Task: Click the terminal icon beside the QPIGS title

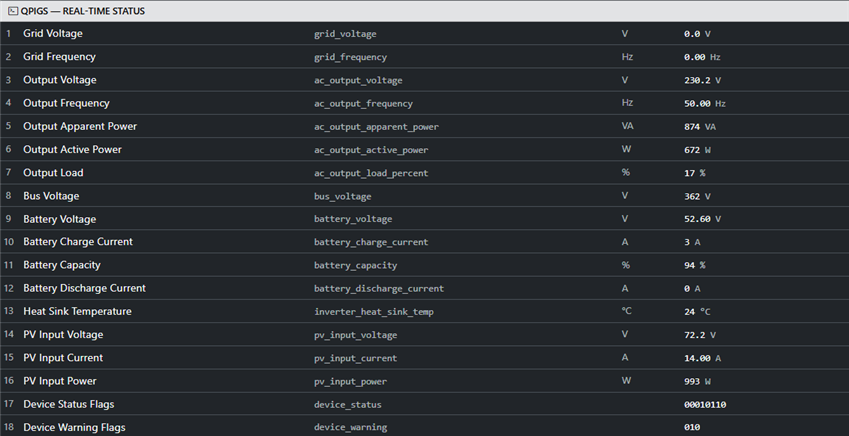Action: click(12, 11)
